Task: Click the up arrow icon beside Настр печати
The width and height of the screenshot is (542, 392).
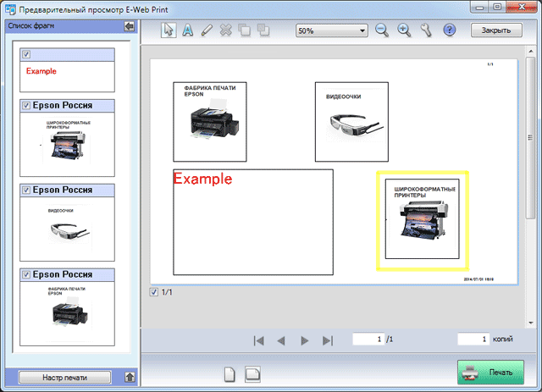Action: point(128,377)
